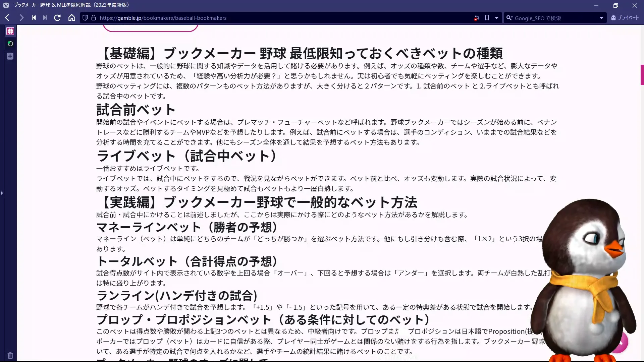
Task: Open the trash panel at sidebar bottom
Action: coord(10,355)
